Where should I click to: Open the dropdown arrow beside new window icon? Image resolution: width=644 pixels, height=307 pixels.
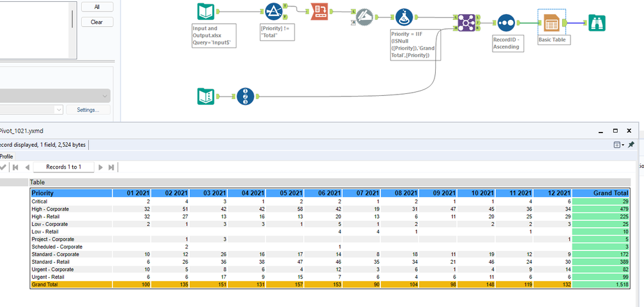point(623,145)
